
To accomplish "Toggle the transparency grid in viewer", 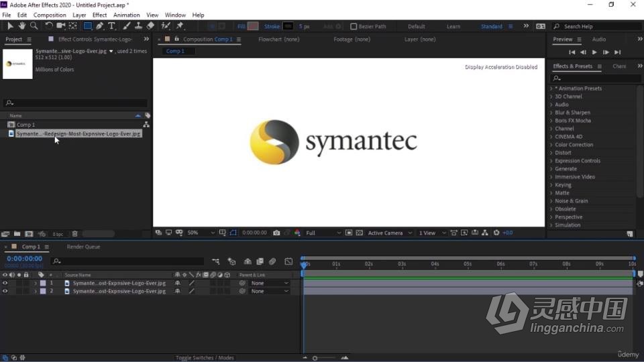I will pyautogui.click(x=360, y=233).
